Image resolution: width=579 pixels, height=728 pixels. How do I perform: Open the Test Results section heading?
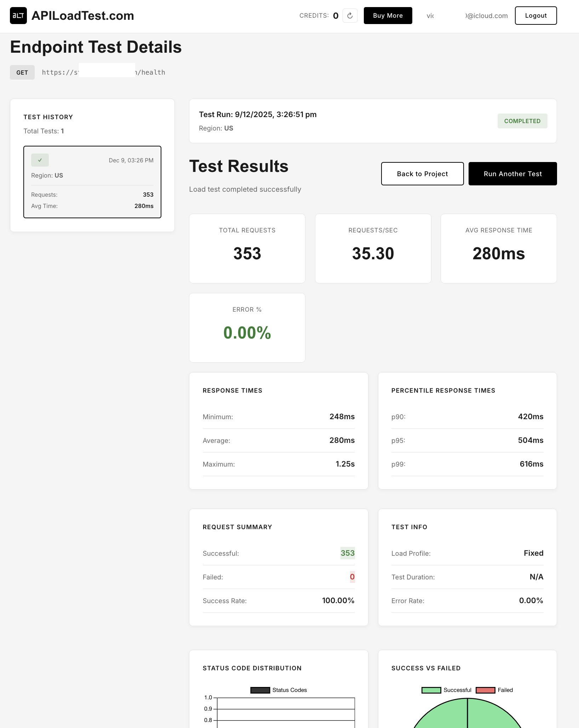[x=239, y=166]
